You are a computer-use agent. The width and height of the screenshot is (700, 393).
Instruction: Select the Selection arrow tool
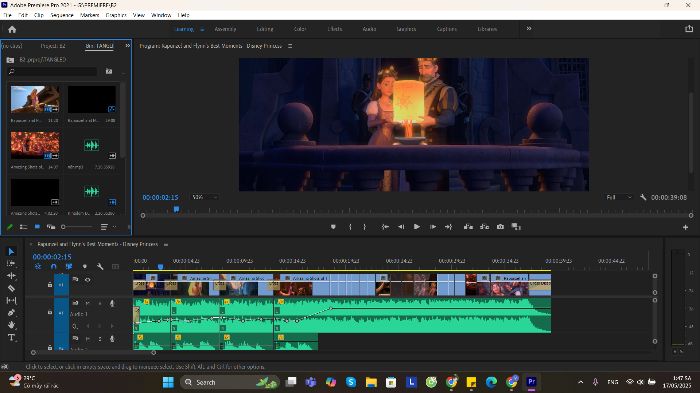[x=11, y=251]
